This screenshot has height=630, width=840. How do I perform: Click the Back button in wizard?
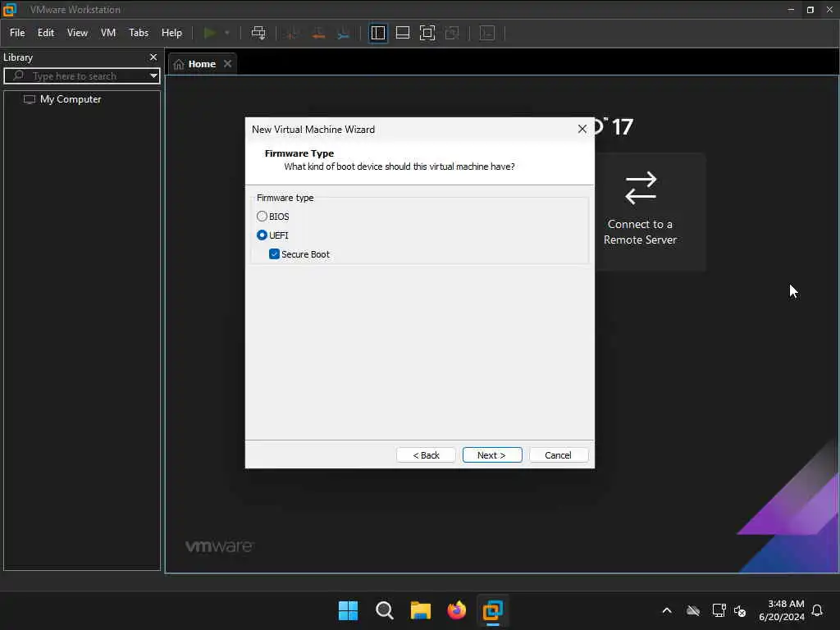[x=426, y=454]
